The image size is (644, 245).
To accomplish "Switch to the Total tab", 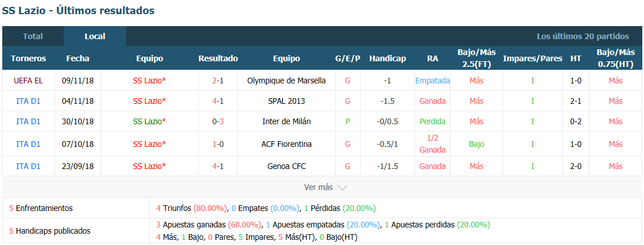I will coord(33,36).
